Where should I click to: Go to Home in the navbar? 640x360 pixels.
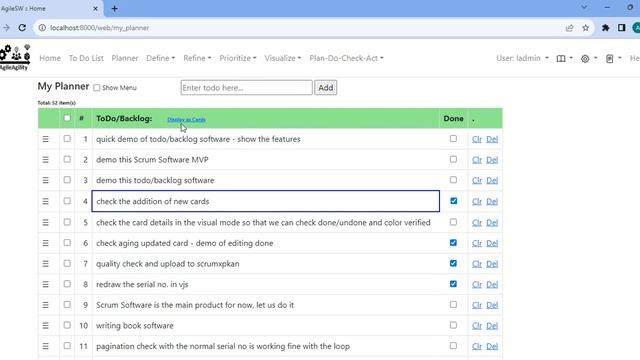[50, 58]
